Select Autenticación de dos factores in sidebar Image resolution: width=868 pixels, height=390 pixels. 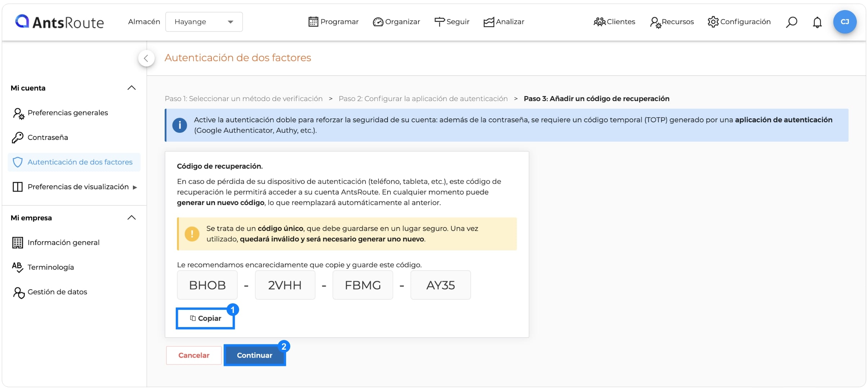[74, 162]
